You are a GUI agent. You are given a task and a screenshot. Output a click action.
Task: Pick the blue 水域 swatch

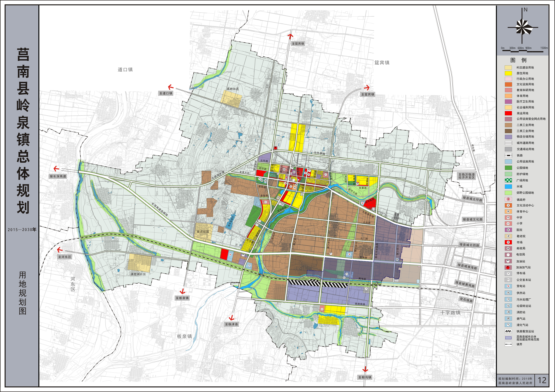(x=508, y=187)
